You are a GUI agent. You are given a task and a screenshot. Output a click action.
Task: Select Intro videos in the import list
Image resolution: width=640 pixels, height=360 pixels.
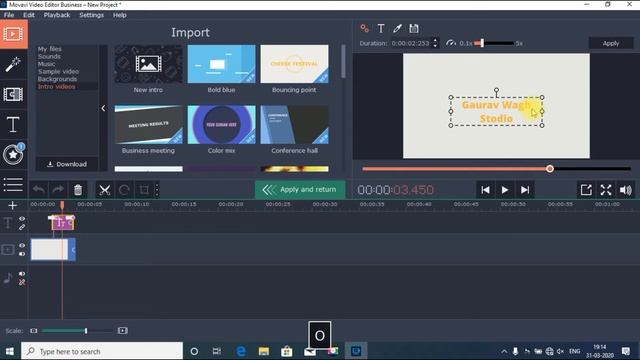coord(56,87)
